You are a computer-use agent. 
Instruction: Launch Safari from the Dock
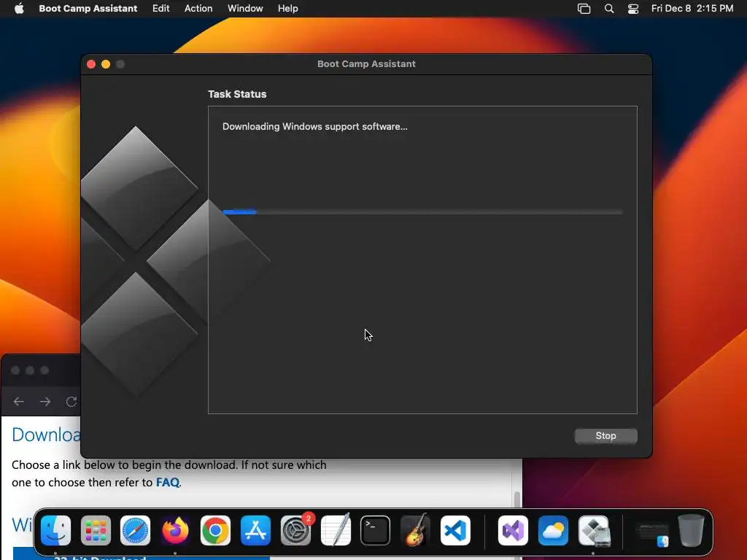(x=135, y=530)
